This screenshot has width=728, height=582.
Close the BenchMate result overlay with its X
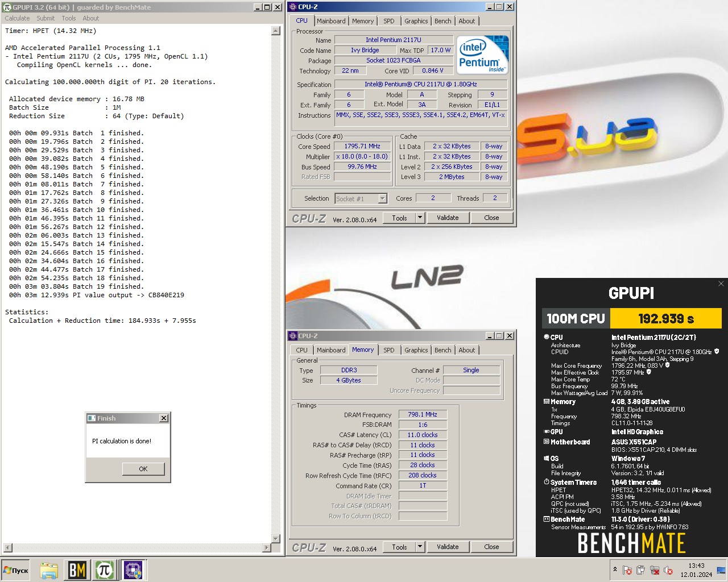pyautogui.click(x=721, y=284)
